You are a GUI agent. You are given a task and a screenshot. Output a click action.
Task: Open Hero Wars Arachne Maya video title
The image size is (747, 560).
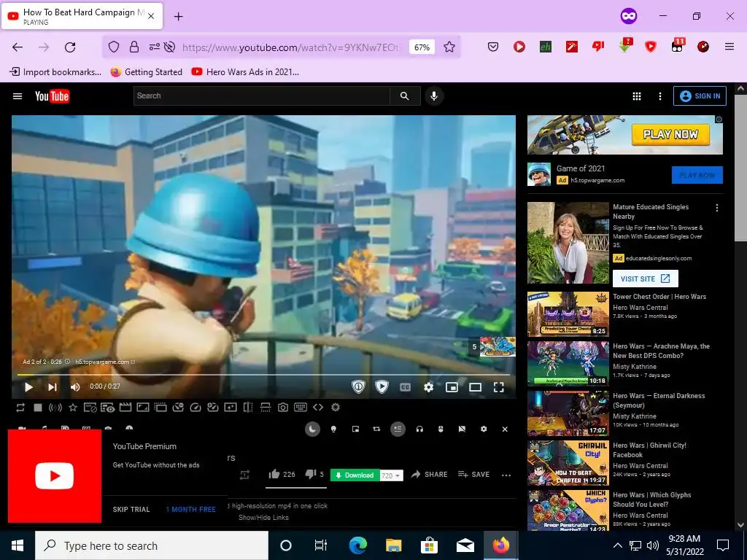661,351
